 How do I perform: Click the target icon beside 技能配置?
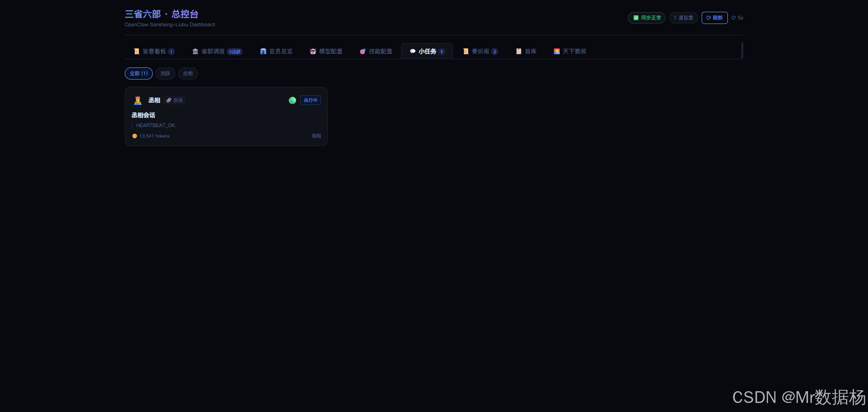point(363,52)
